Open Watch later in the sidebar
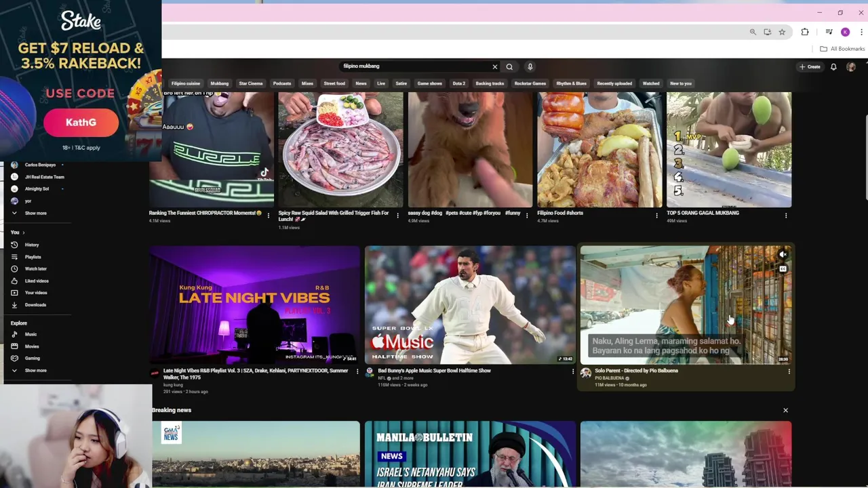 (x=35, y=269)
